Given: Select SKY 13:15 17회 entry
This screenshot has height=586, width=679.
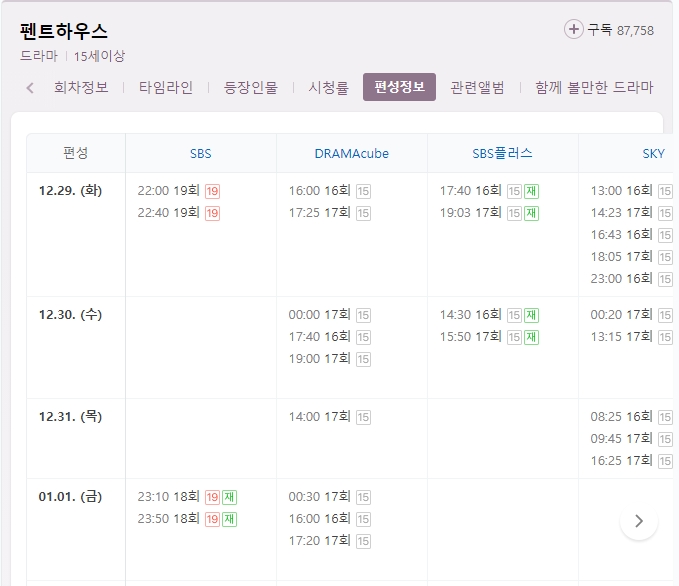Looking at the screenshot, I should click(621, 337).
